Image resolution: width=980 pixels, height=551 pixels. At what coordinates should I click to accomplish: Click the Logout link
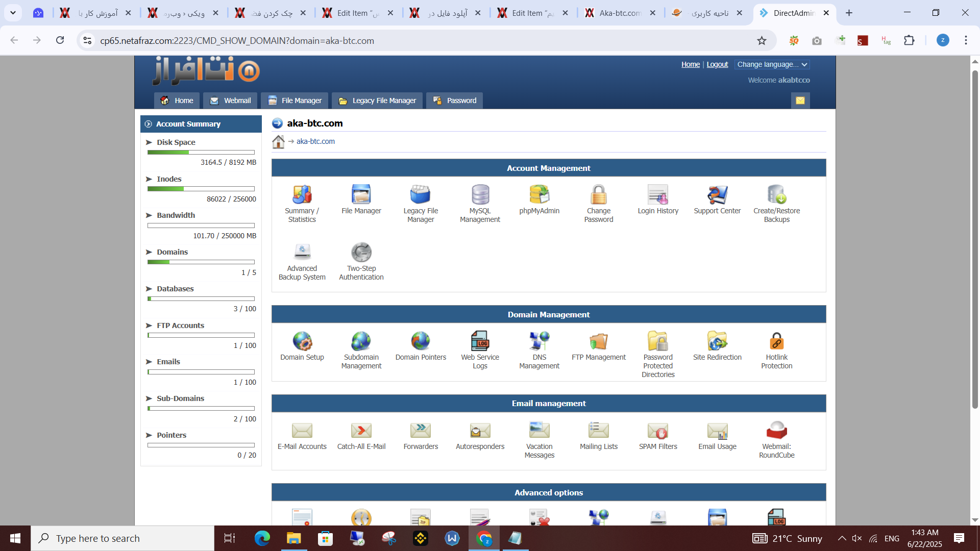(x=717, y=64)
